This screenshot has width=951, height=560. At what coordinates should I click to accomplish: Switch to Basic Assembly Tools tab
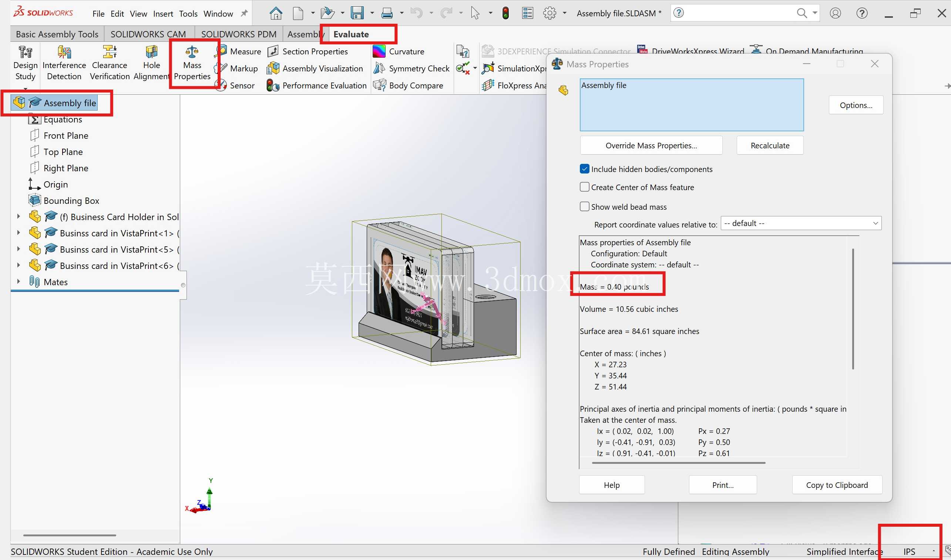(57, 34)
